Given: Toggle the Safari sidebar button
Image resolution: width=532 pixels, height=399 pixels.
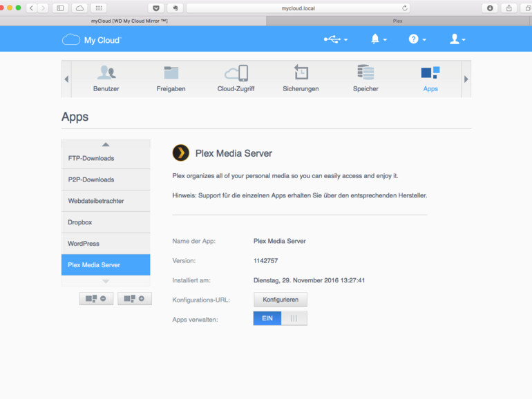Looking at the screenshot, I should [60, 8].
